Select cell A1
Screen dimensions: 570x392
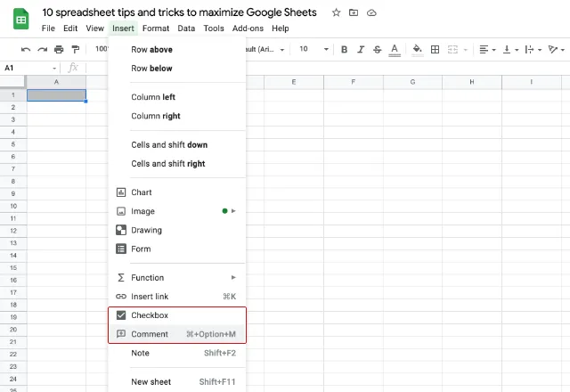click(56, 95)
